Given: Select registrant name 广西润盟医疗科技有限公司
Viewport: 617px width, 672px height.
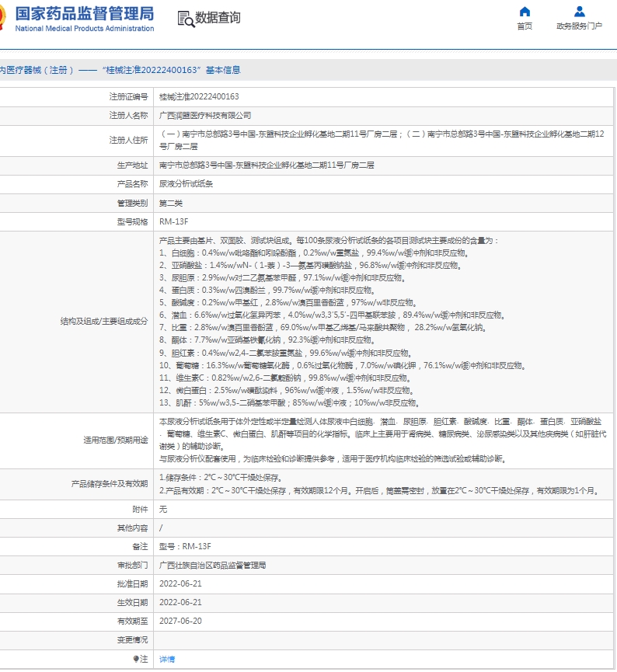Looking at the screenshot, I should [205, 115].
